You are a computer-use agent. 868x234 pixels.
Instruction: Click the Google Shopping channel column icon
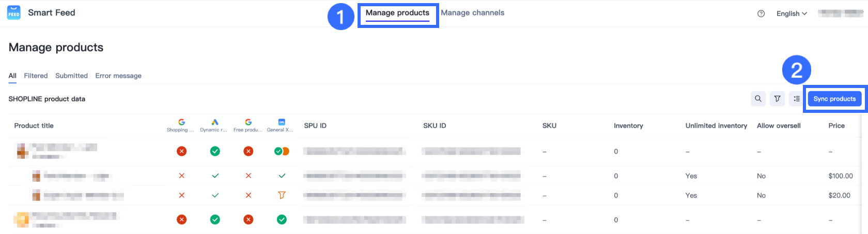point(181,123)
